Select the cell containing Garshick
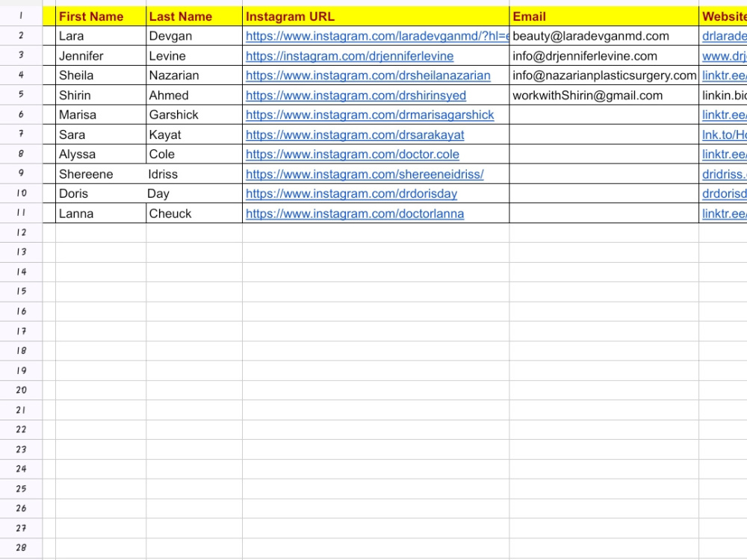This screenshot has width=747, height=560. (x=194, y=115)
